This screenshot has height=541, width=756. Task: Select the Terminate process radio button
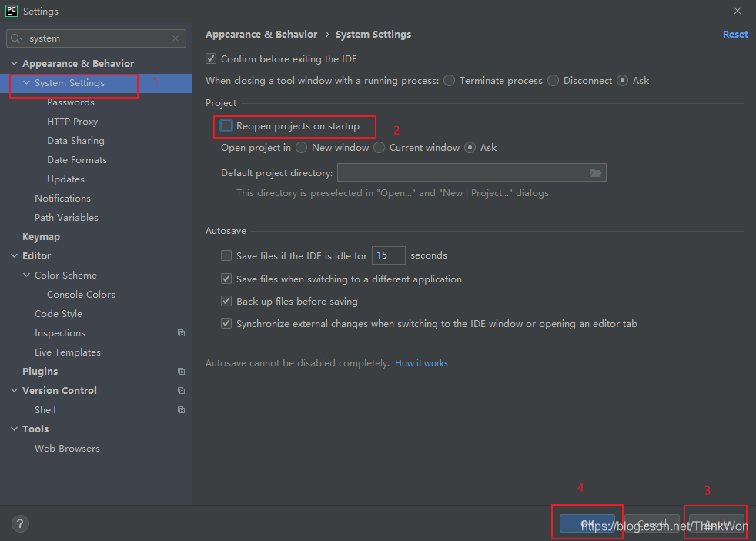pyautogui.click(x=450, y=81)
